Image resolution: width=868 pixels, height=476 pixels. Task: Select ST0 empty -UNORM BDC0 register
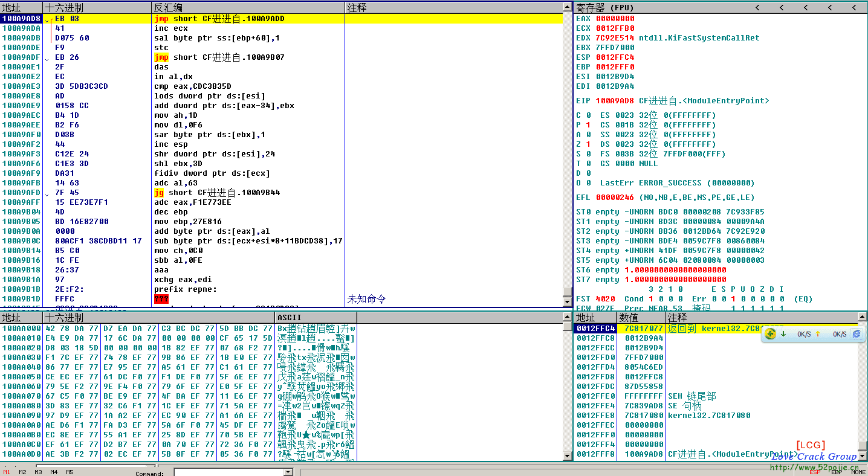click(x=670, y=212)
